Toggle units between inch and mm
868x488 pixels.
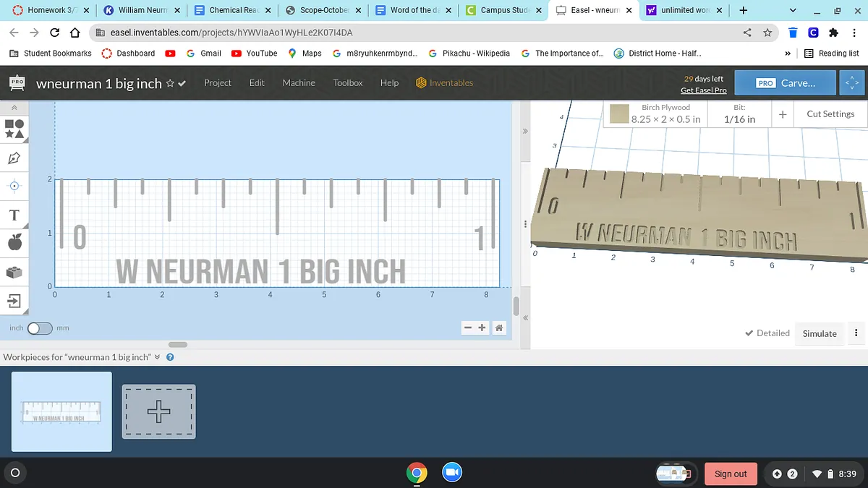click(x=39, y=328)
